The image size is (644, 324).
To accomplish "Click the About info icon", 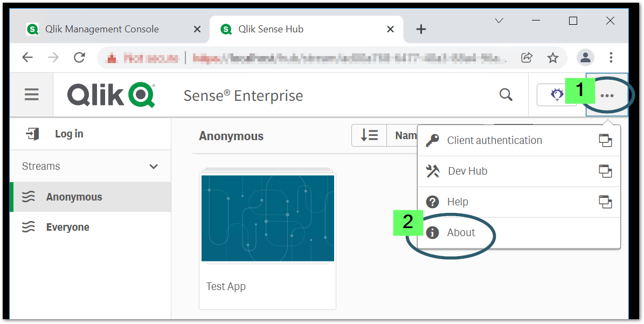I will coord(432,232).
